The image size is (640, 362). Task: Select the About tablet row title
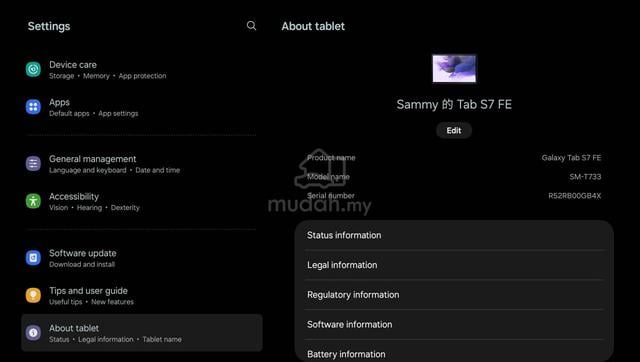click(74, 328)
